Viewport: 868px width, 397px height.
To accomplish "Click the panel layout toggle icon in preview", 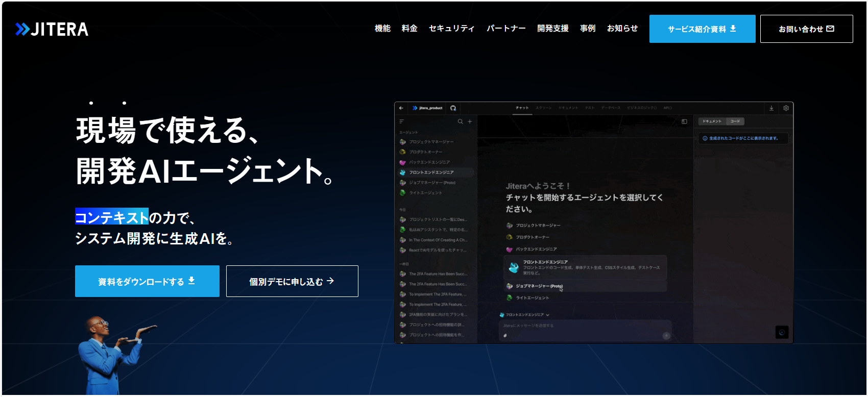I will 684,121.
